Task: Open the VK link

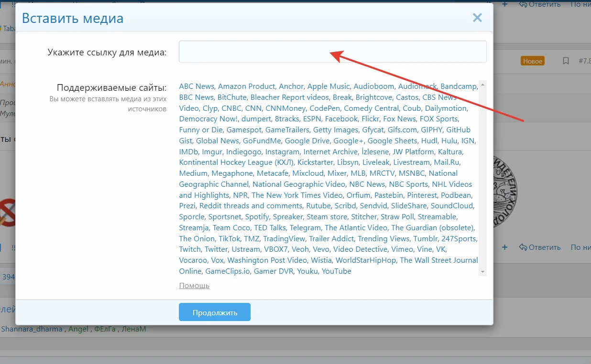Action: (441, 249)
